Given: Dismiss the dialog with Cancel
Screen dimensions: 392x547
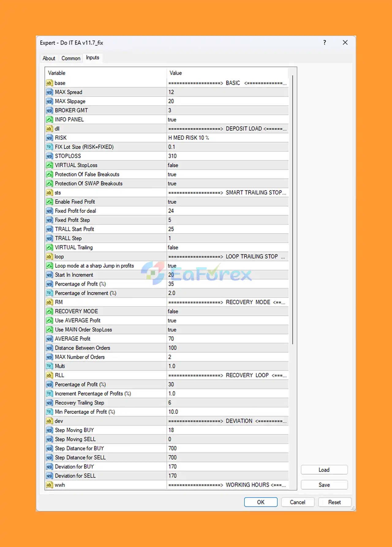Looking at the screenshot, I should (298, 502).
